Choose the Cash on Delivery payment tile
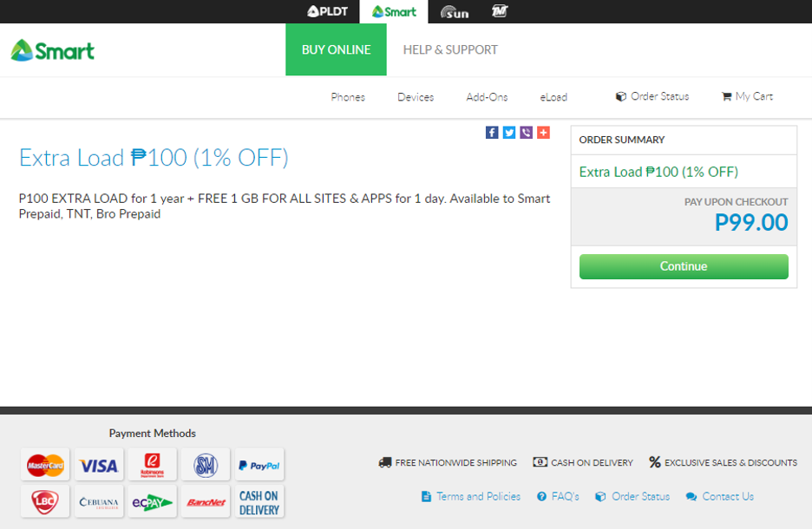 click(259, 501)
